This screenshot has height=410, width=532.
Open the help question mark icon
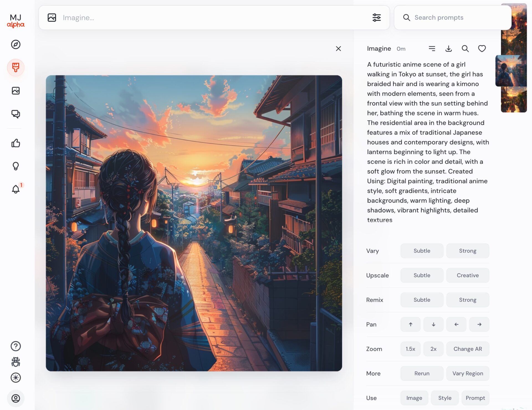click(16, 346)
